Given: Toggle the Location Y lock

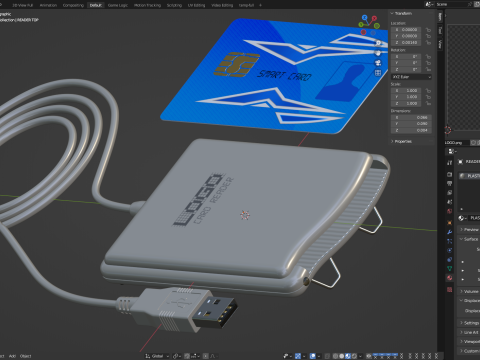Looking at the screenshot, I should pos(428,36).
